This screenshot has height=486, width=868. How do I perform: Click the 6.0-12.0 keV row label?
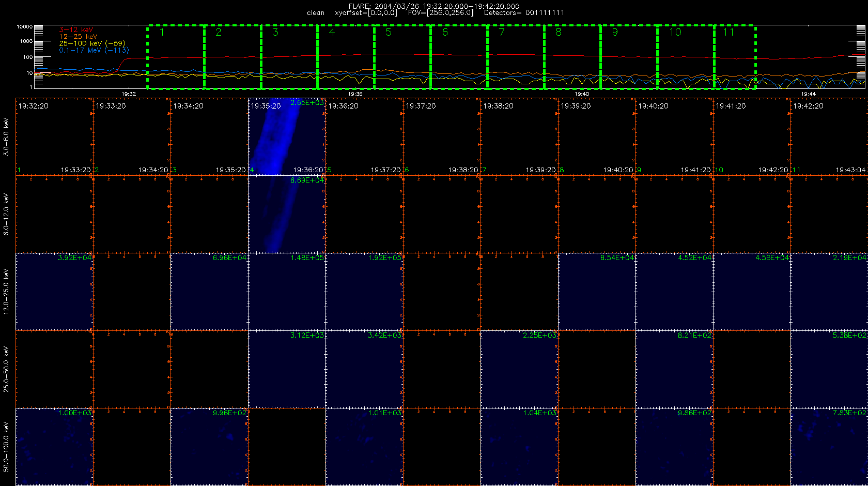(6, 214)
